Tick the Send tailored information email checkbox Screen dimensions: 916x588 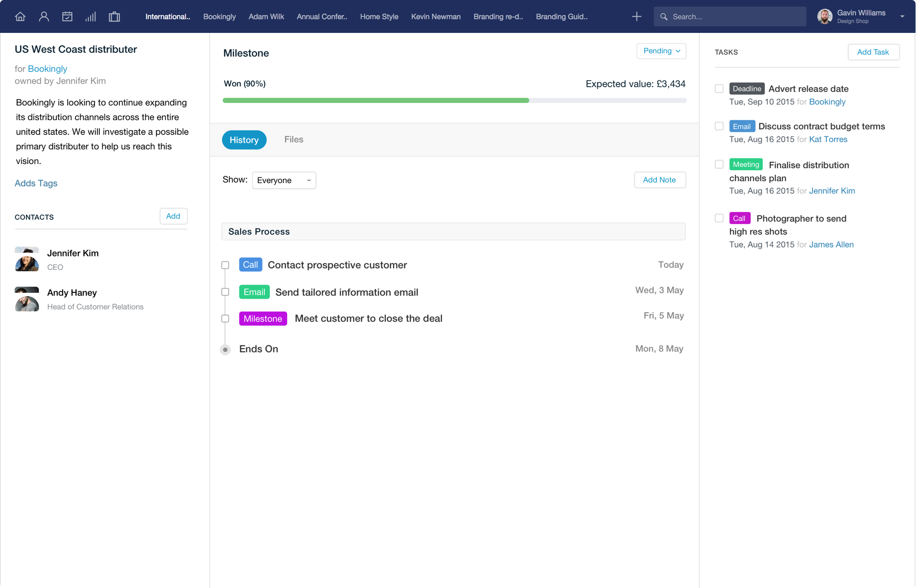click(225, 292)
